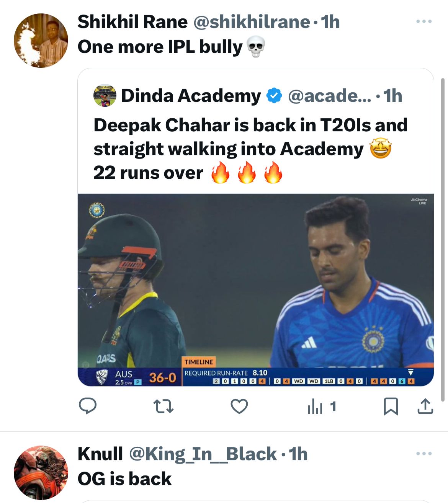Image resolution: width=448 pixels, height=503 pixels.
Task: Open Knull's profile avatar
Action: point(41,472)
